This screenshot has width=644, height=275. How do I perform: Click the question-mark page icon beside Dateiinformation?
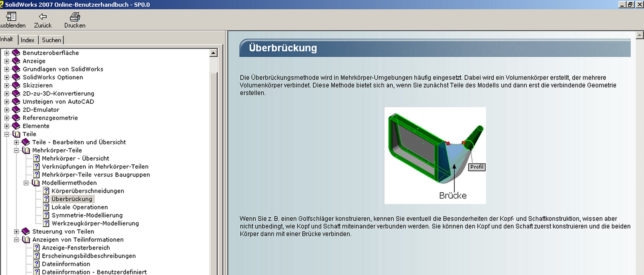tap(36, 264)
